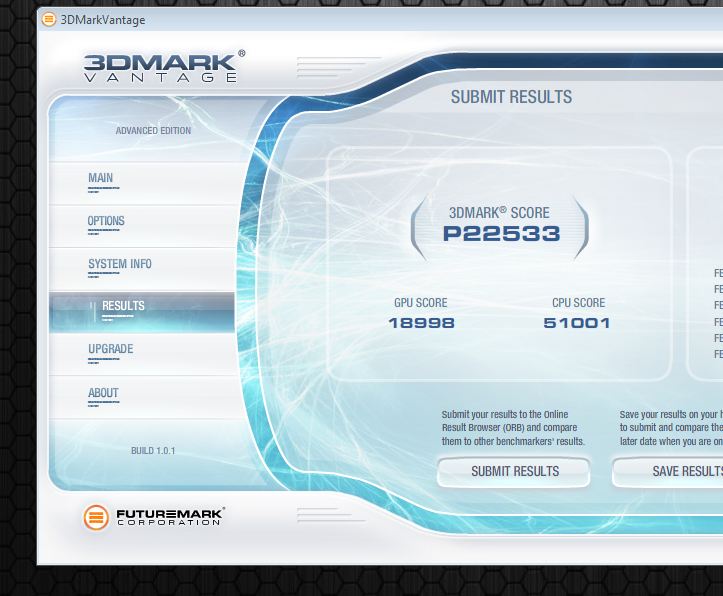Open the Options section
The width and height of the screenshot is (723, 596).
[x=141, y=226]
